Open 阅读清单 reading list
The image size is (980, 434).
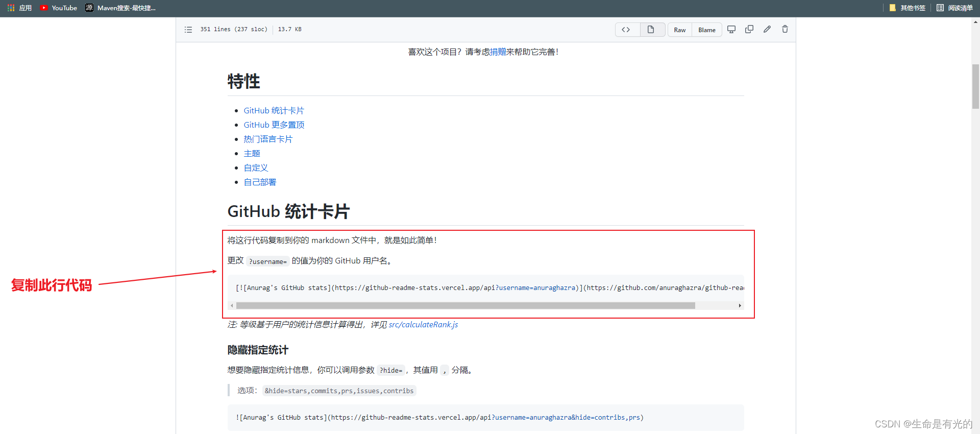(x=954, y=8)
